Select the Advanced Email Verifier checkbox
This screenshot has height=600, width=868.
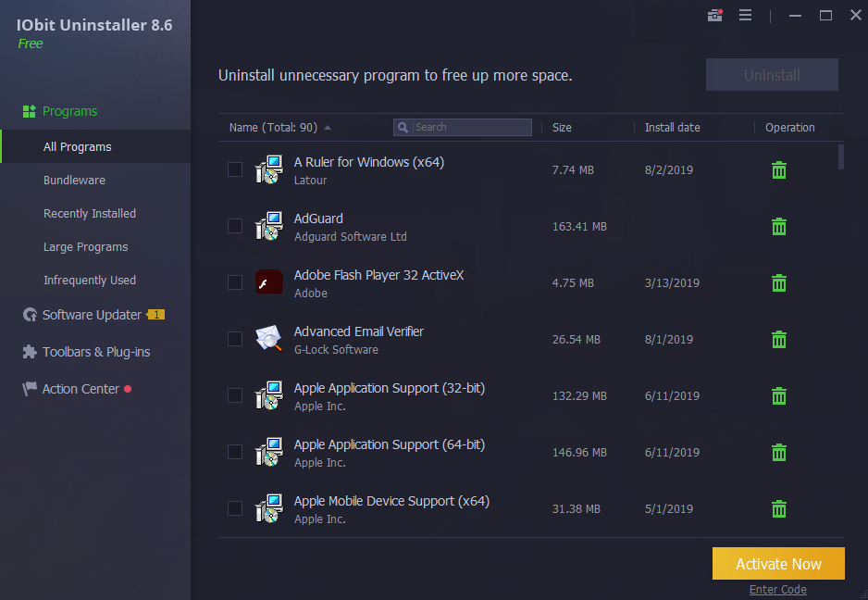(x=234, y=339)
